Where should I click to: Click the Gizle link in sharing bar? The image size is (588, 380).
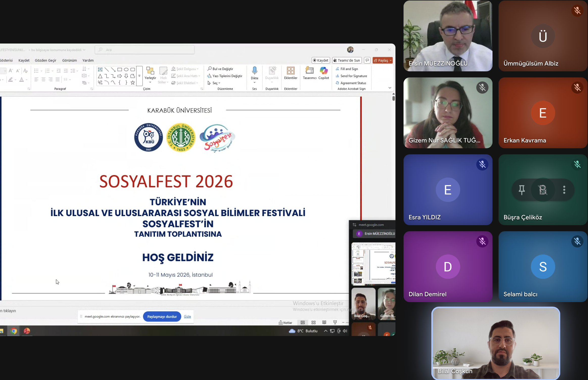[x=187, y=316]
